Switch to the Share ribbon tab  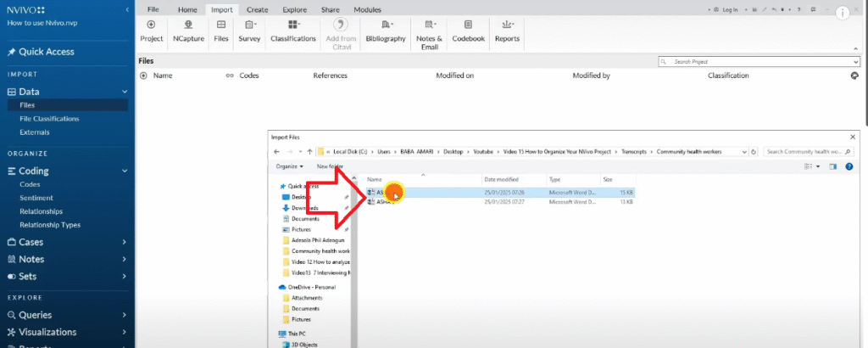point(331,10)
